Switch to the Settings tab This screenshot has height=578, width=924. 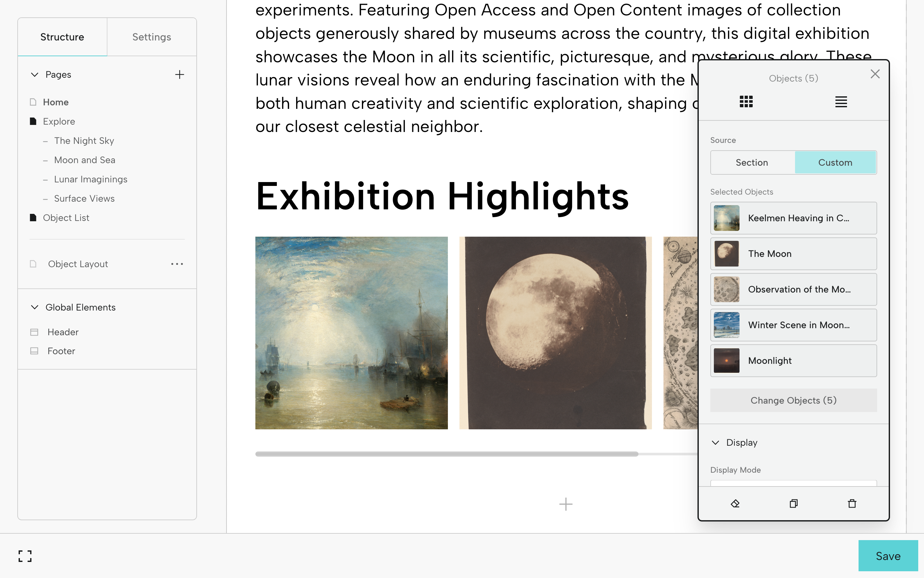(x=151, y=37)
